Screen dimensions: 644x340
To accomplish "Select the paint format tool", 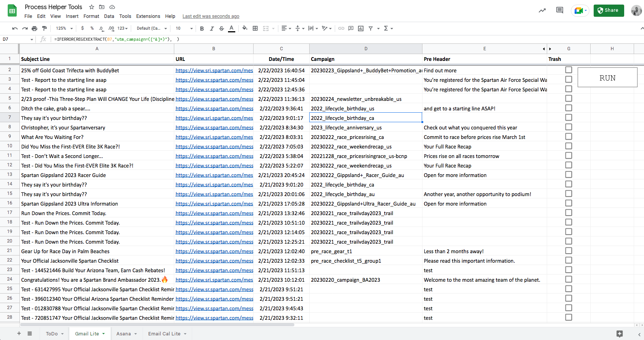I will (44, 29).
